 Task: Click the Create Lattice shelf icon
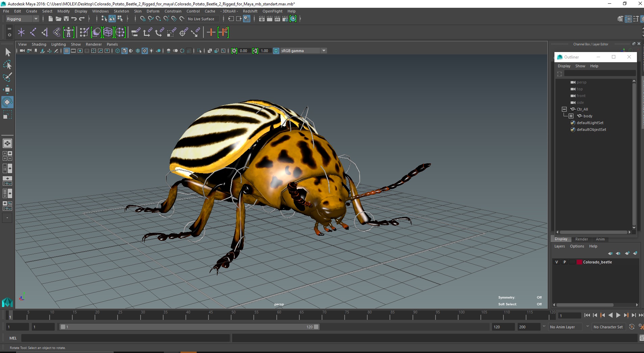[108, 32]
